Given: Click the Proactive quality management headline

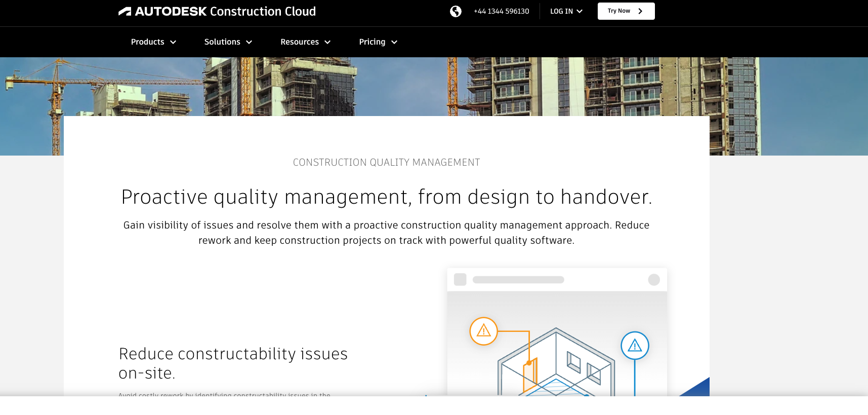Looking at the screenshot, I should tap(387, 197).
